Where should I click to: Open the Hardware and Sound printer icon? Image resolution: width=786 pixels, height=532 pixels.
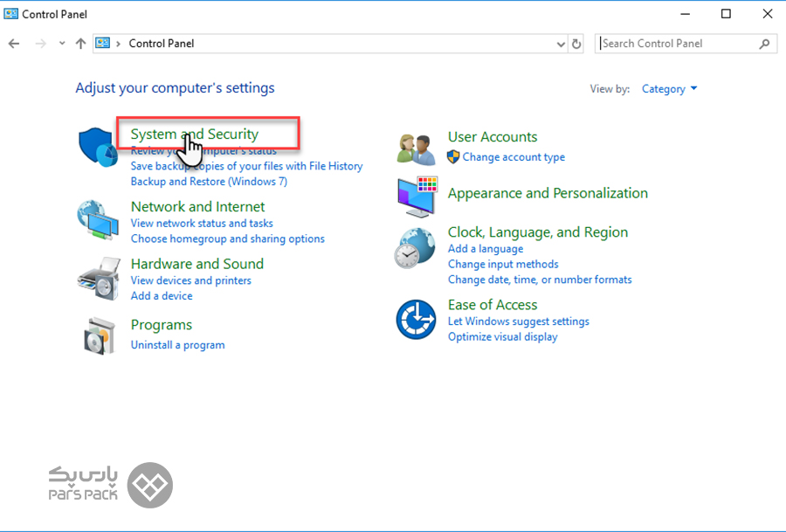pos(100,279)
